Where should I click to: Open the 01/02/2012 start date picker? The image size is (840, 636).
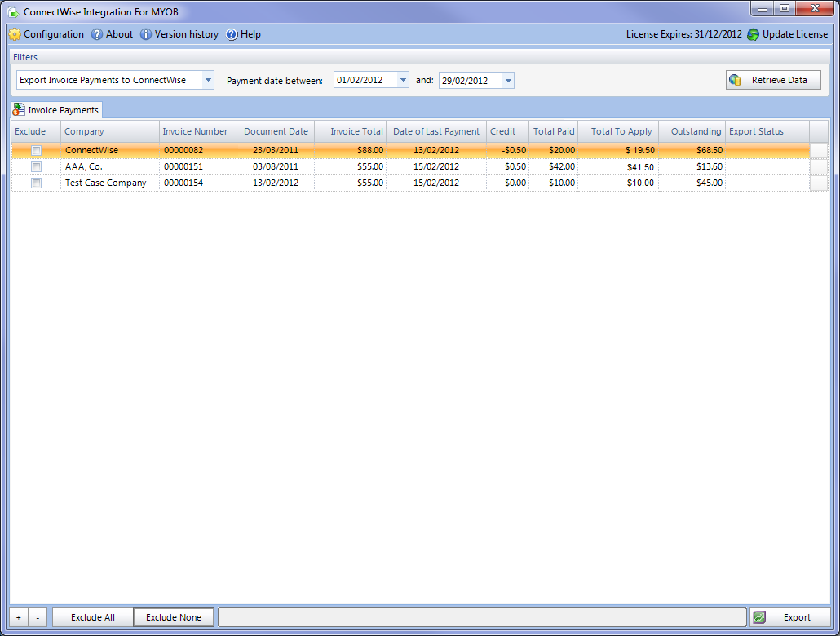click(x=403, y=81)
